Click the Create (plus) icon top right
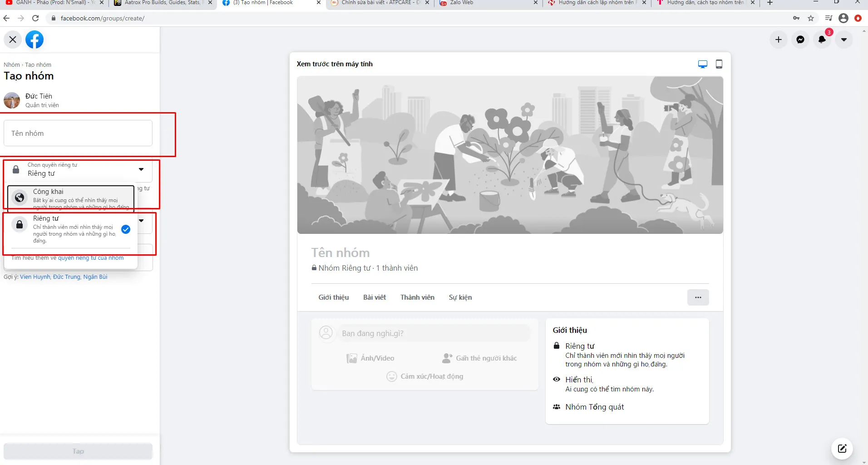This screenshot has width=868, height=465. (779, 40)
